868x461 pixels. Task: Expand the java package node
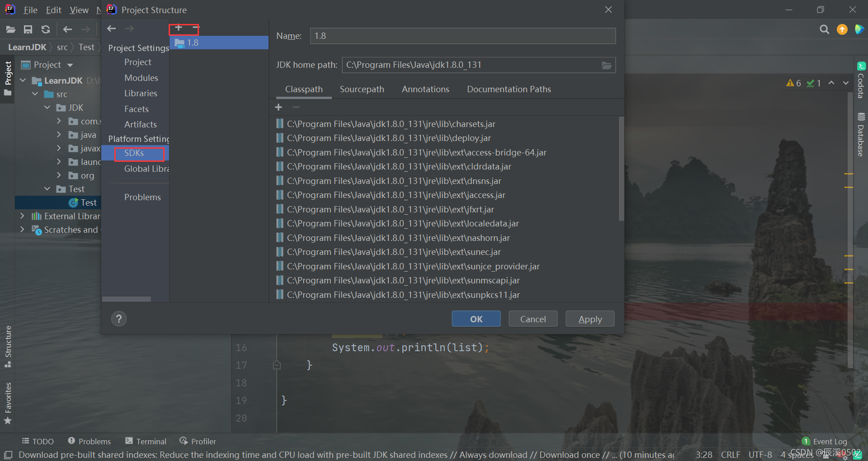pos(59,135)
